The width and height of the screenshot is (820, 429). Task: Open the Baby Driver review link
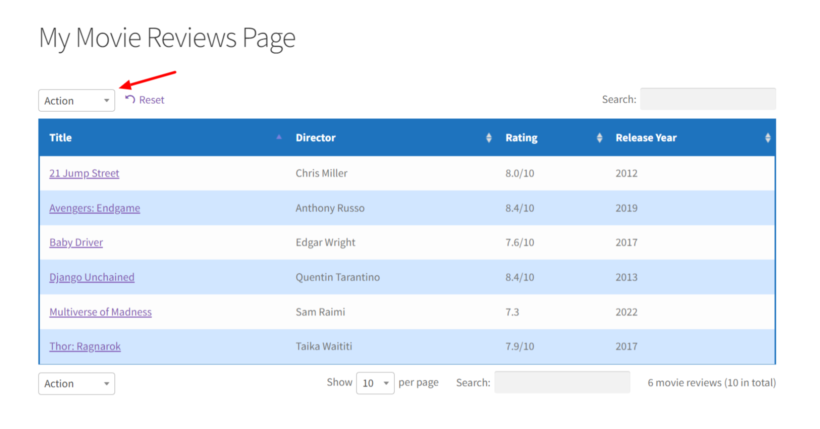tap(76, 242)
